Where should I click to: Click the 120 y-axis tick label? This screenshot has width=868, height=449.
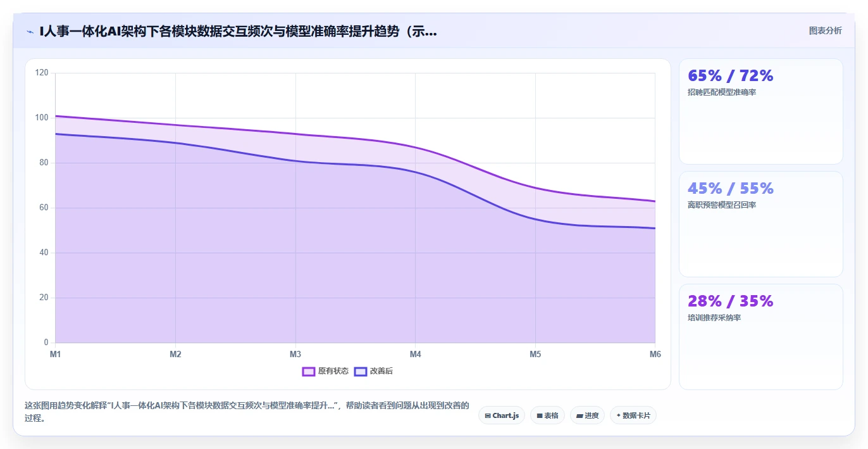click(42, 73)
